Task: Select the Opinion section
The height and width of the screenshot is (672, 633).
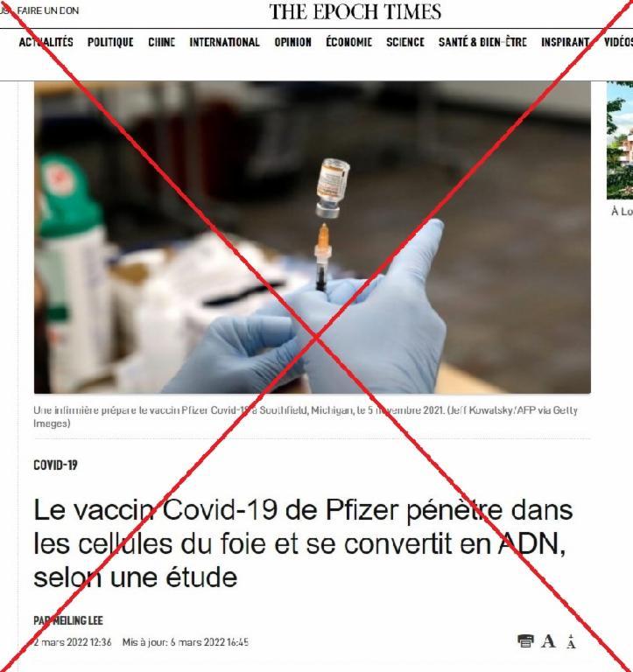Action: click(293, 42)
